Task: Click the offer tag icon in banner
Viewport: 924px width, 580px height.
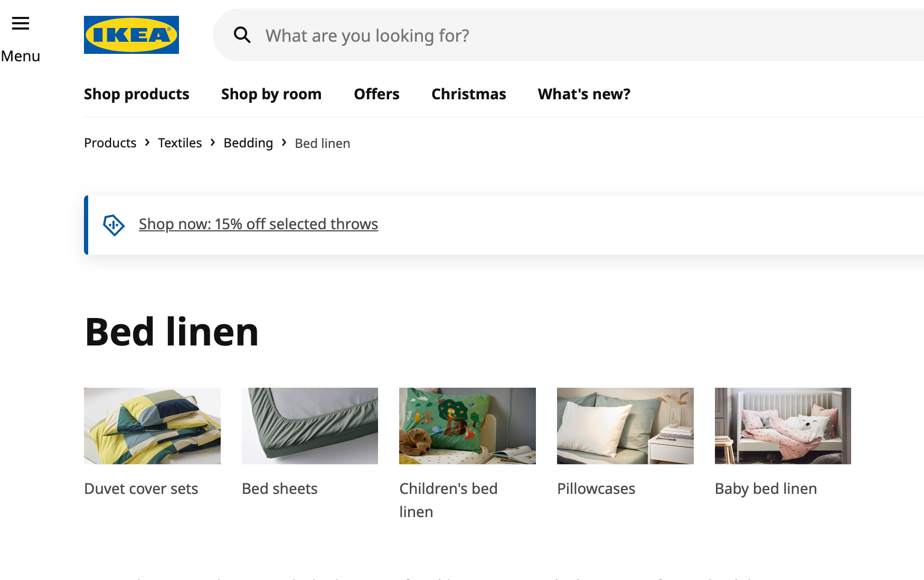Action: click(x=114, y=225)
